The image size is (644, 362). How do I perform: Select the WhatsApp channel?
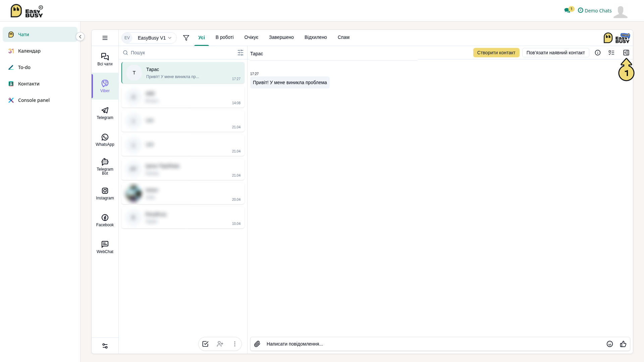[105, 140]
